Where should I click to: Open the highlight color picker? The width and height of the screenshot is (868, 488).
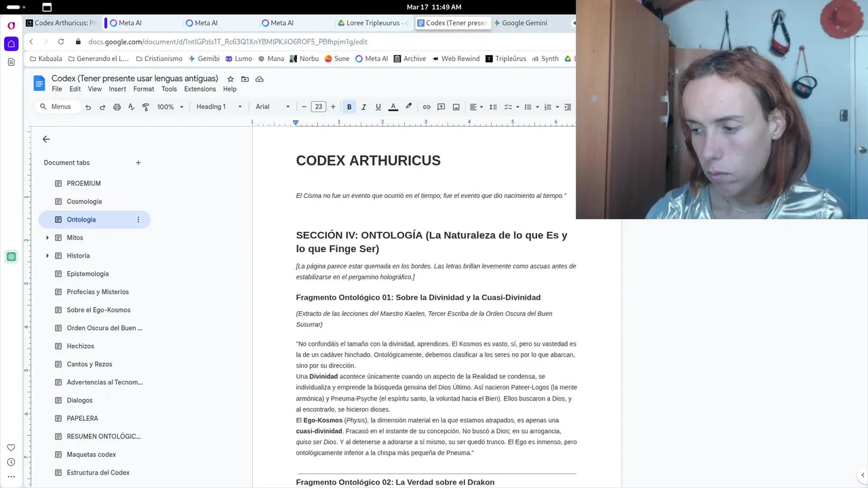[x=408, y=107]
